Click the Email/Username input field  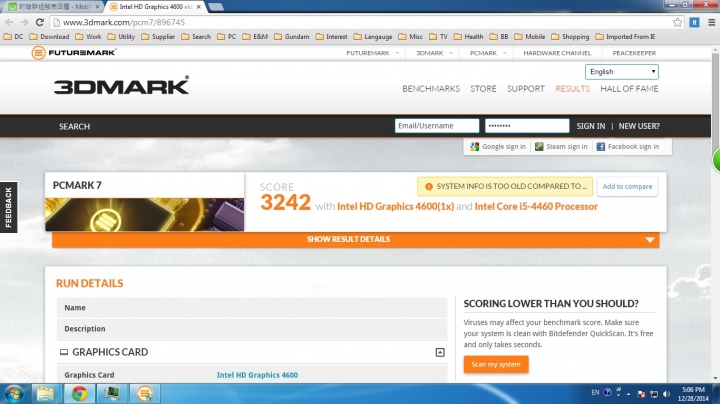[437, 126]
